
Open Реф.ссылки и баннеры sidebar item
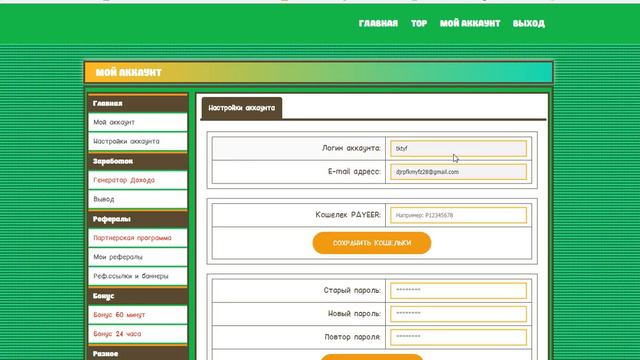[x=138, y=276]
